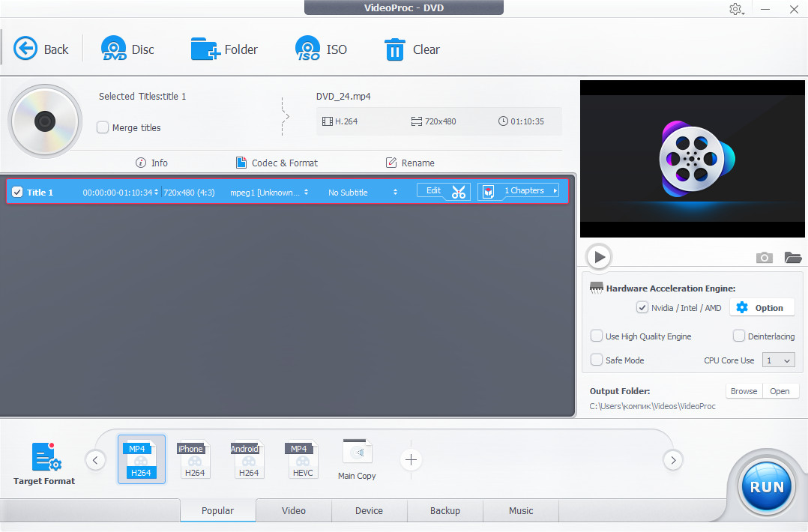Click the Edit button on Title 1
Screen dimensions: 808x532
[x=433, y=190]
